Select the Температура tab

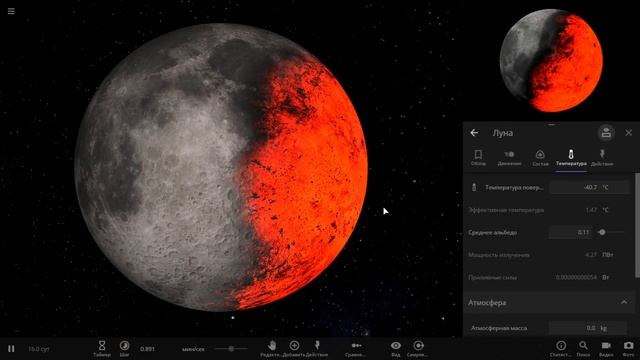click(x=571, y=158)
